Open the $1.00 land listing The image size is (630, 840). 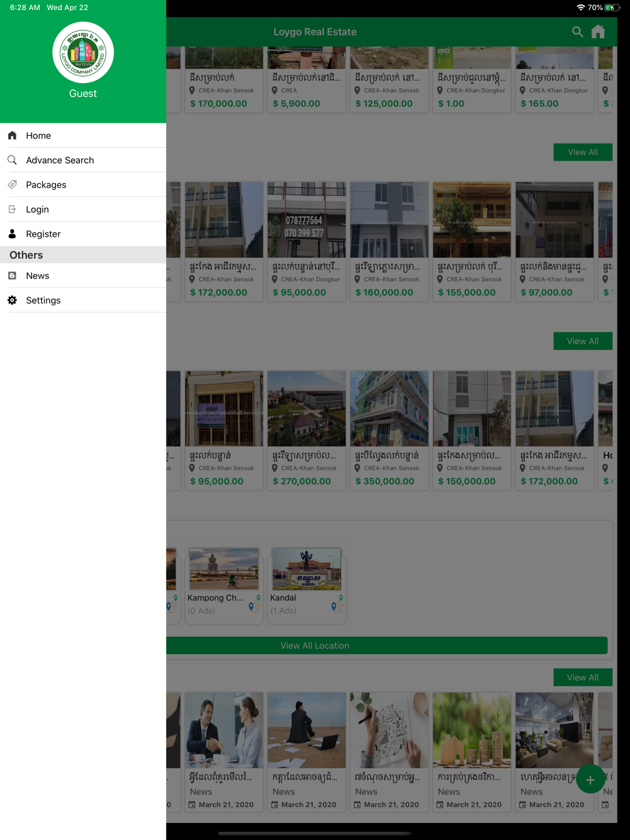472,79
